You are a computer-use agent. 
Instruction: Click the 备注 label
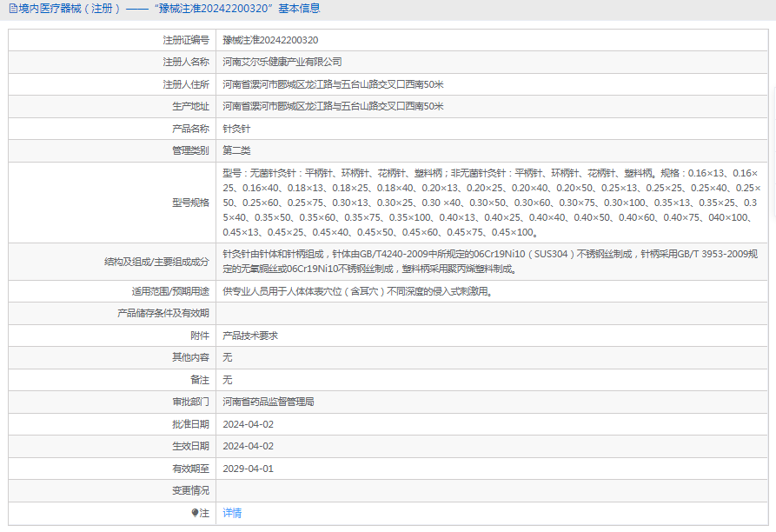[x=200, y=380]
